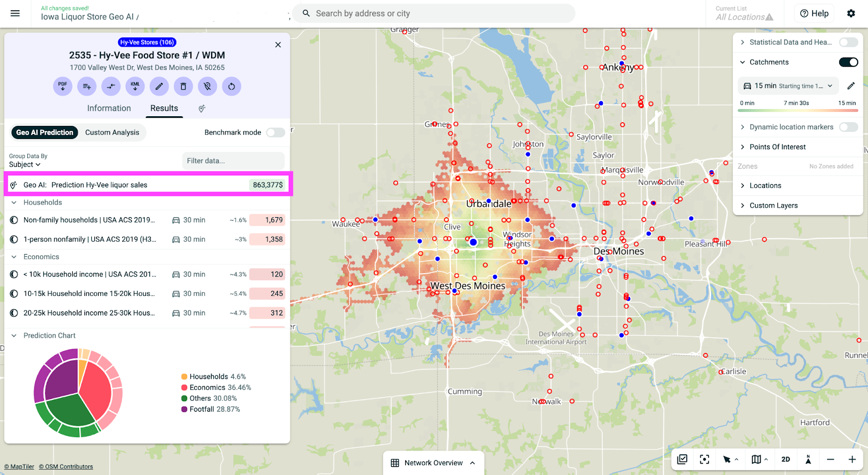Click the Prediction Chart pie
The width and height of the screenshot is (868, 475).
(x=79, y=392)
